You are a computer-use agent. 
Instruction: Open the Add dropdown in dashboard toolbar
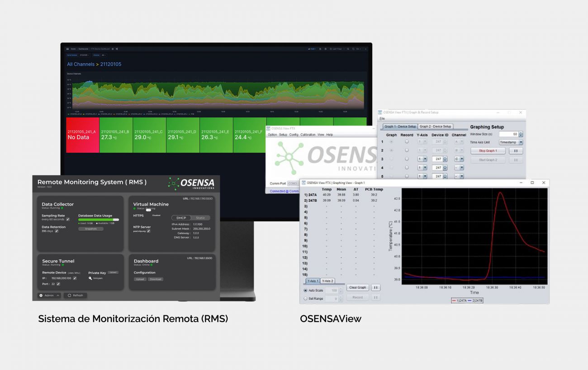(x=313, y=49)
